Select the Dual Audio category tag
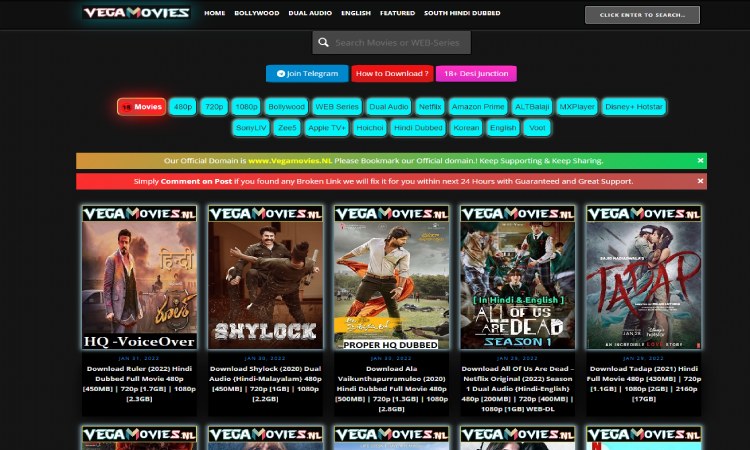Image resolution: width=750 pixels, height=450 pixels. (388, 107)
